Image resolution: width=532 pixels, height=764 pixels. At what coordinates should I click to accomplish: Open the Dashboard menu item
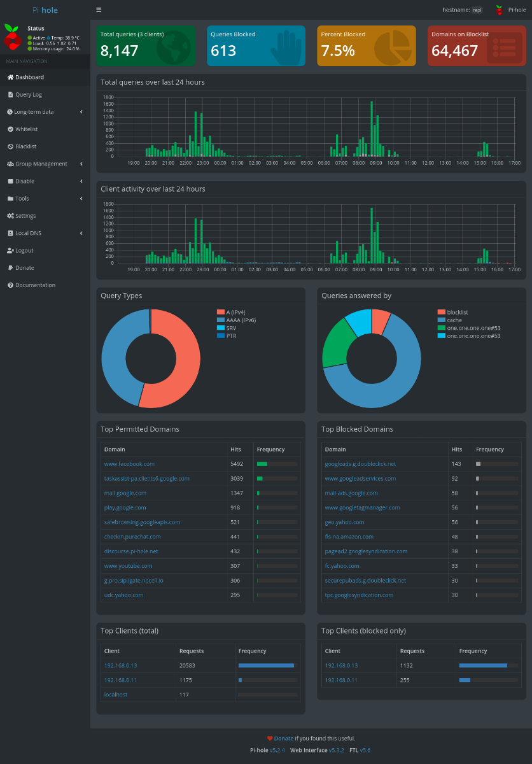[45, 77]
